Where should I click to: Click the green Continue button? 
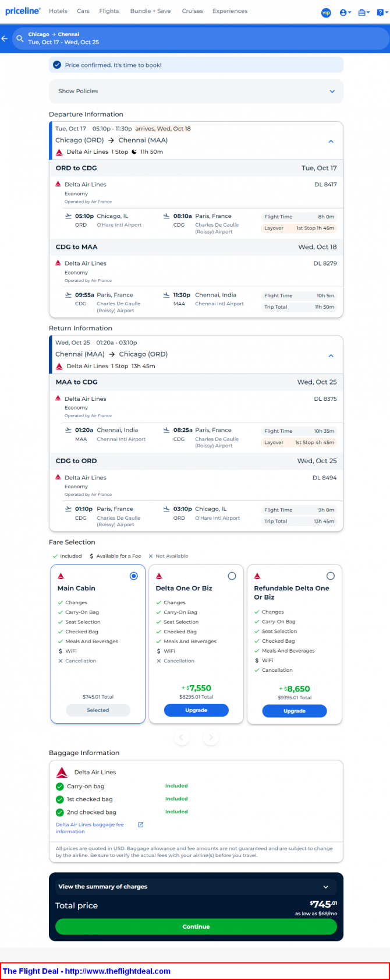click(x=196, y=926)
